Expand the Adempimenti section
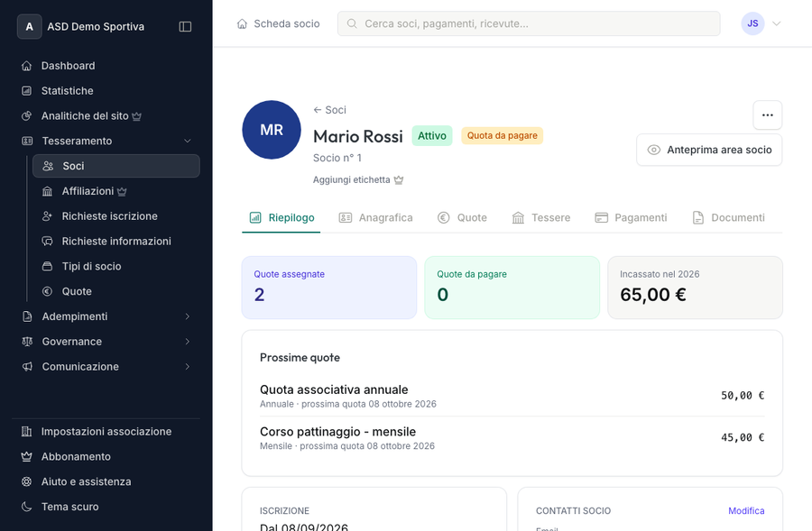The image size is (812, 531). (106, 316)
